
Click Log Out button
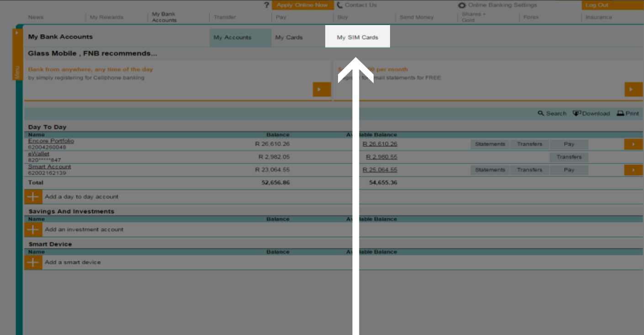597,5
